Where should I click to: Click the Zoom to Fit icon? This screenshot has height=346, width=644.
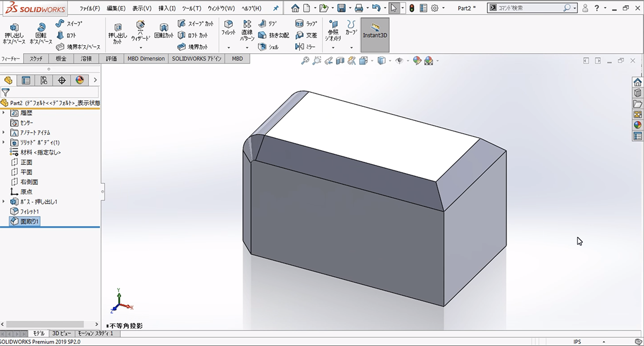tap(304, 60)
